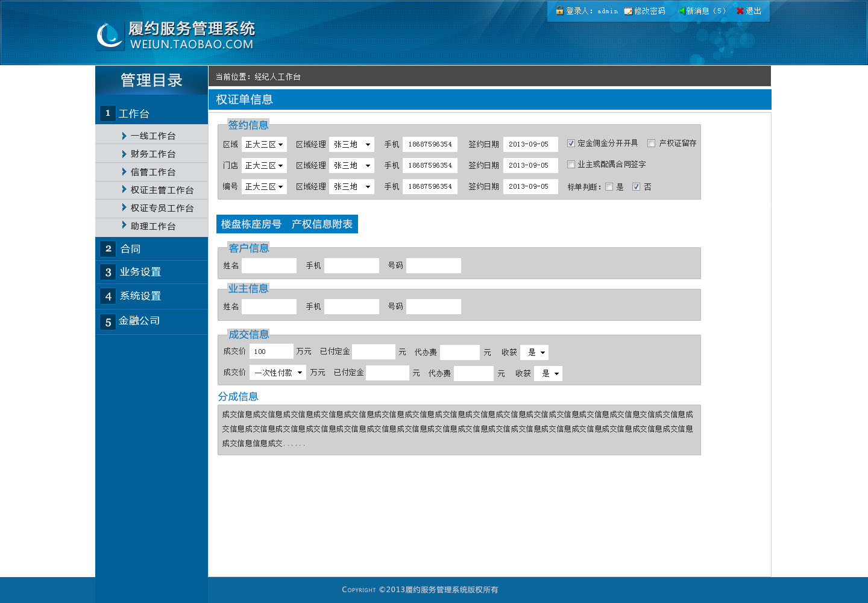The width and height of the screenshot is (868, 603).
Task: Check 业主或配偶合同签字 checkbox
Action: coord(571,165)
